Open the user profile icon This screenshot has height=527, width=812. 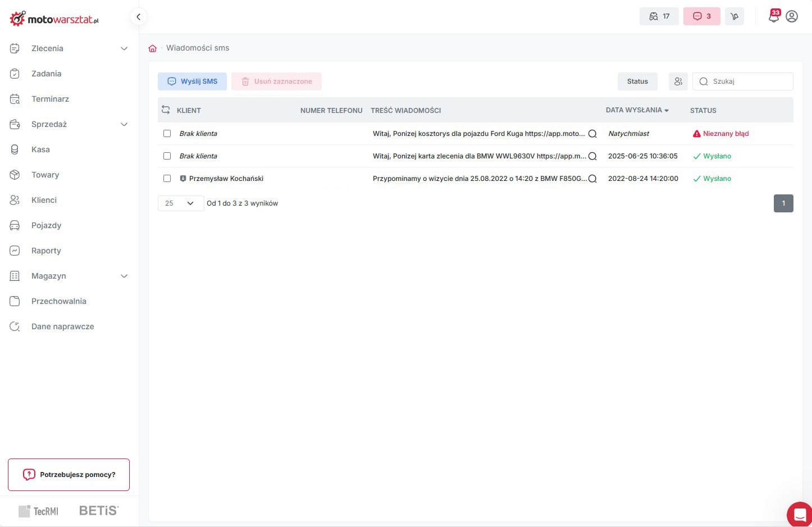click(x=792, y=16)
